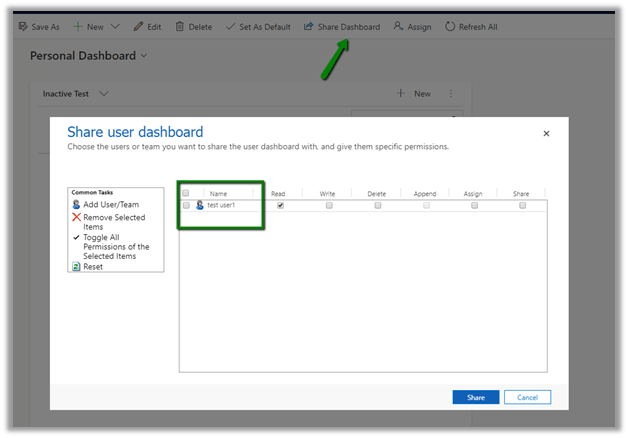Click the Delete trash icon
The image size is (628, 438).
point(180,27)
